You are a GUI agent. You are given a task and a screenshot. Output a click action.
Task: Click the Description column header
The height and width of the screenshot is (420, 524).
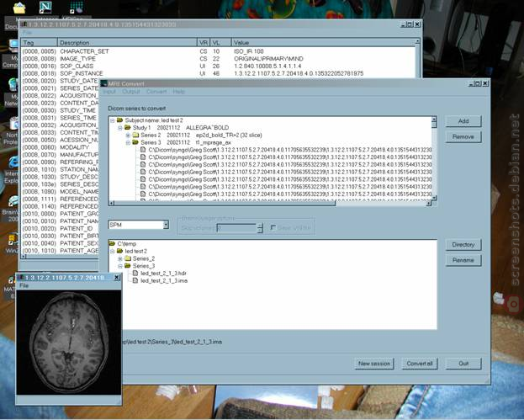[127, 43]
